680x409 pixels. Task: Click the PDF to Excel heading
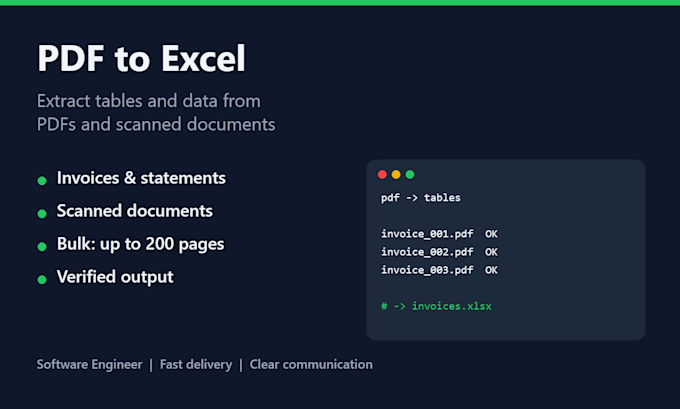pyautogui.click(x=141, y=58)
